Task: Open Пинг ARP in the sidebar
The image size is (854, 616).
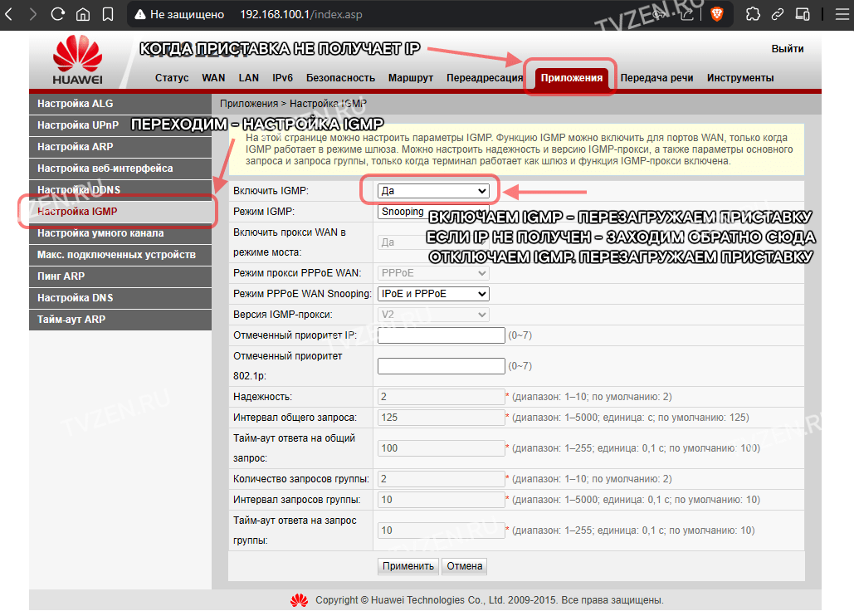Action: tap(120, 276)
